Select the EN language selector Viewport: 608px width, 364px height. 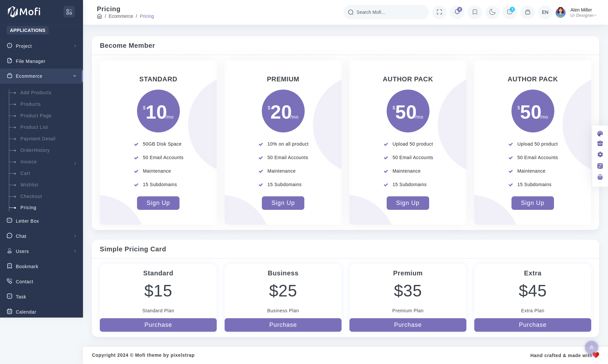tap(545, 12)
